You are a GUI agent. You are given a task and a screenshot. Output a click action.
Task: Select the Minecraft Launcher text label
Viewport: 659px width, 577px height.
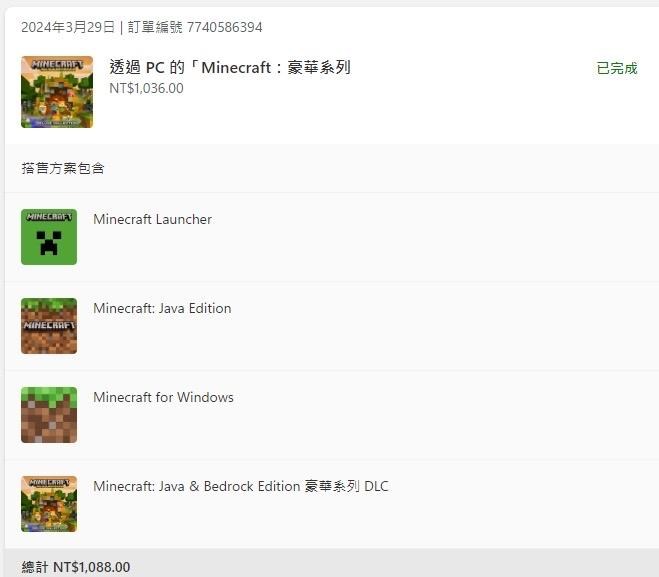pyautogui.click(x=153, y=219)
